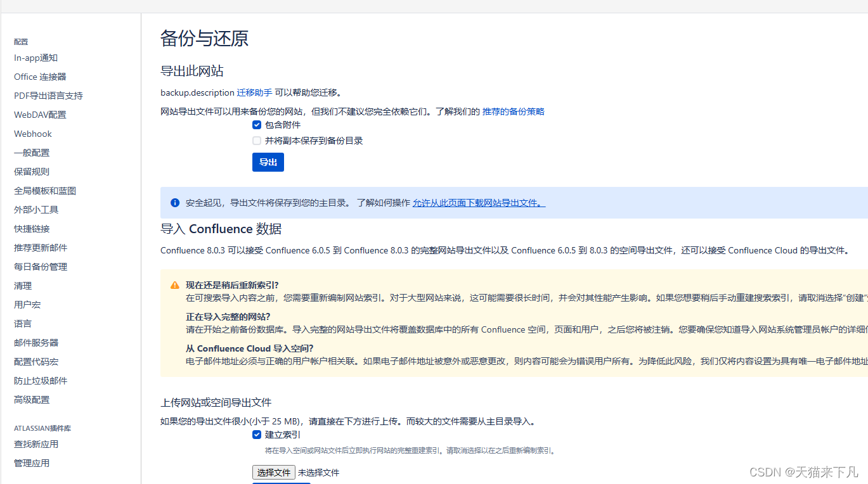Screen dimensions: 868x484
Task: Open 推荐更新邮件 settings
Action: (x=41, y=248)
